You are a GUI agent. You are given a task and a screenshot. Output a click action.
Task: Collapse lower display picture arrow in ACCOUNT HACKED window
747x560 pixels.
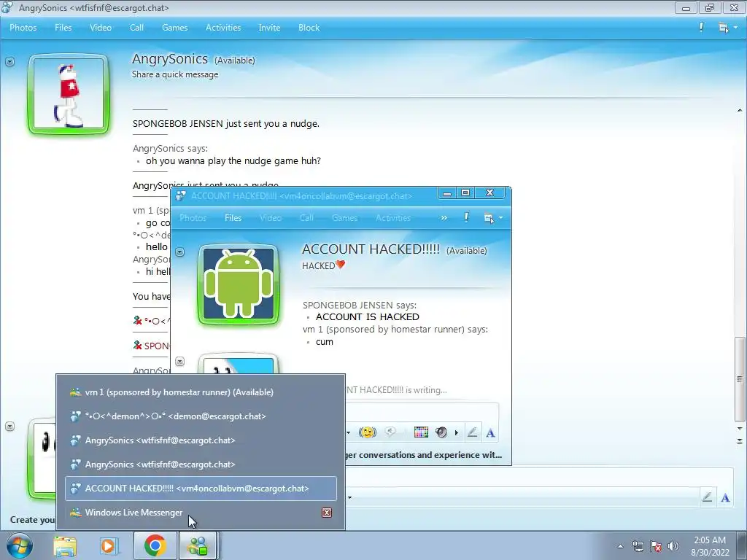179,362
